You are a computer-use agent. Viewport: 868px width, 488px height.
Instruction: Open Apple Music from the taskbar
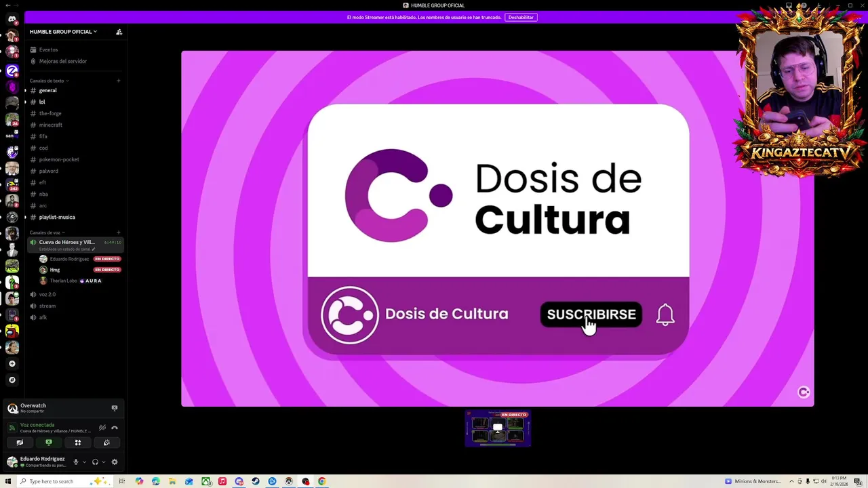coord(222,481)
